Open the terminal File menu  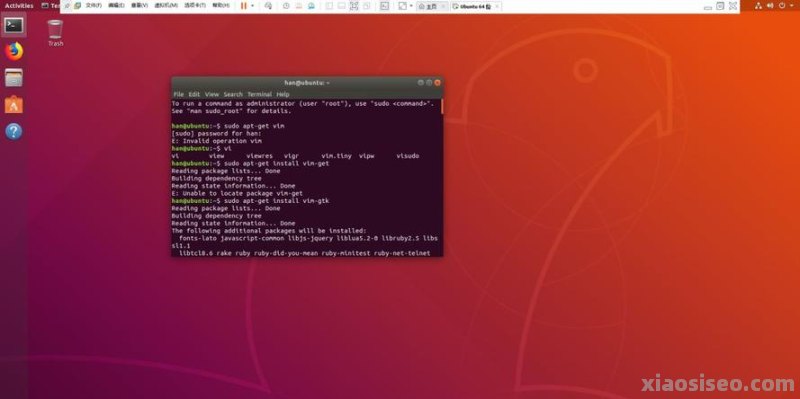click(x=178, y=94)
